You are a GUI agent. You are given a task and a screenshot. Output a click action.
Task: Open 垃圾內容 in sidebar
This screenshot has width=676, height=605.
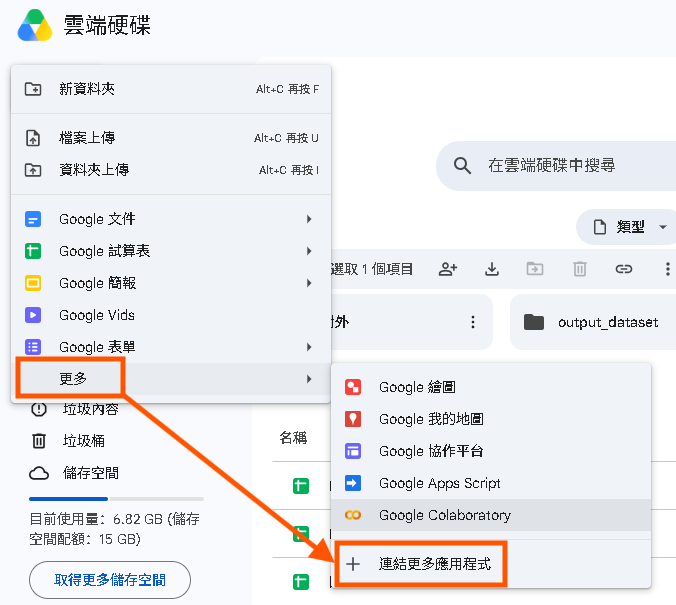[x=91, y=409]
